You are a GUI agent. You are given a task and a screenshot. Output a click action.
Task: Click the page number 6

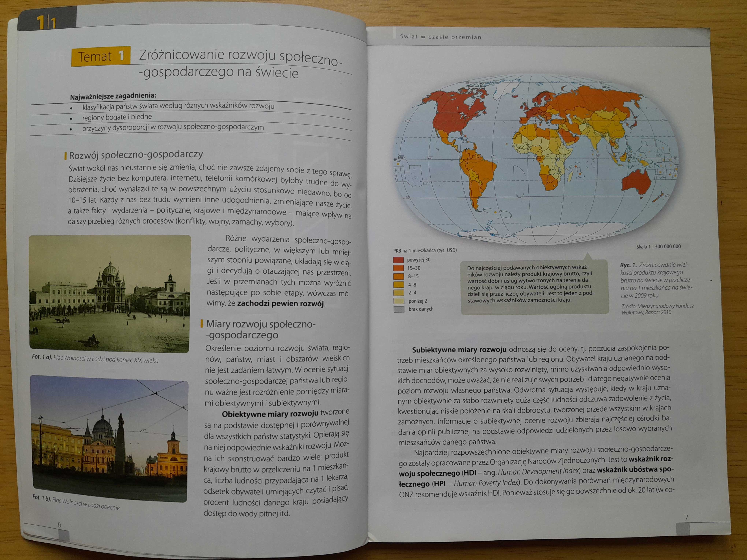click(x=60, y=525)
